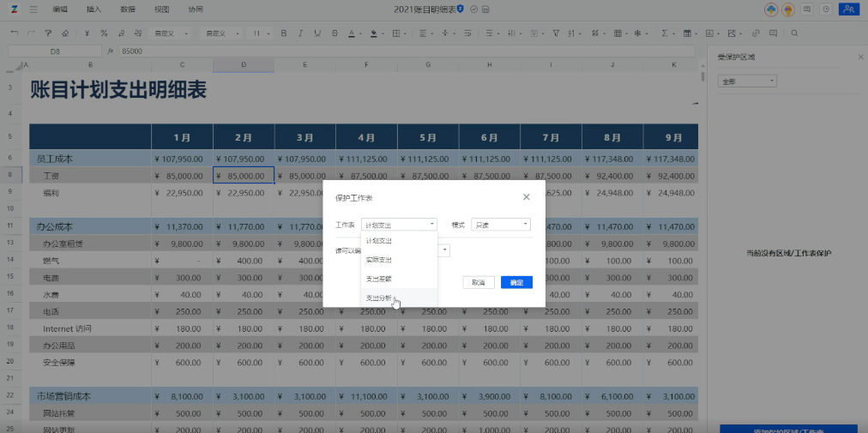Viewport: 868px width, 433px height.
Task: Click the fill color bucket icon
Action: 374,33
